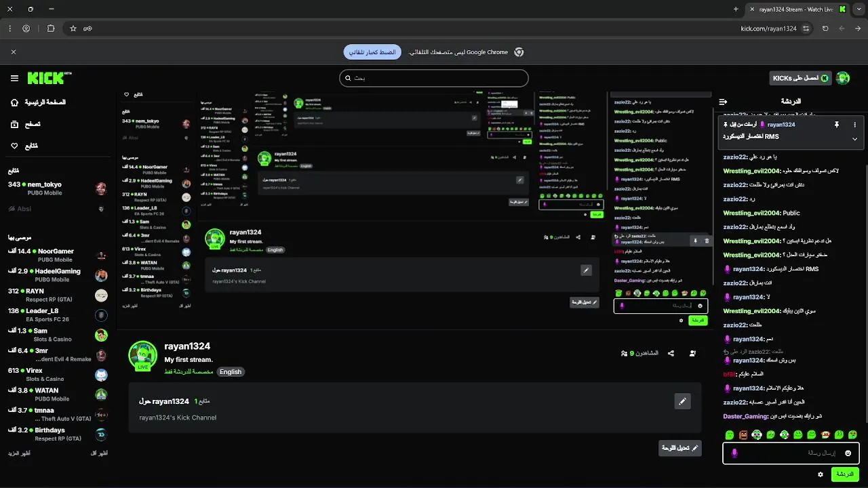Click the Daster_Gaming chat username

pyautogui.click(x=745, y=416)
